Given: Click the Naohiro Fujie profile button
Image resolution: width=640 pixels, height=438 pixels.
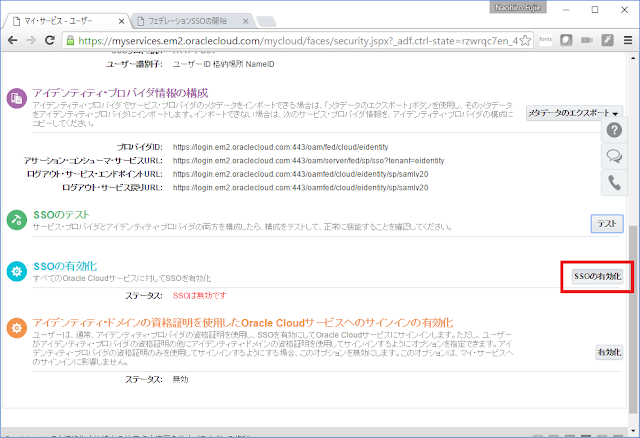Looking at the screenshot, I should click(518, 7).
